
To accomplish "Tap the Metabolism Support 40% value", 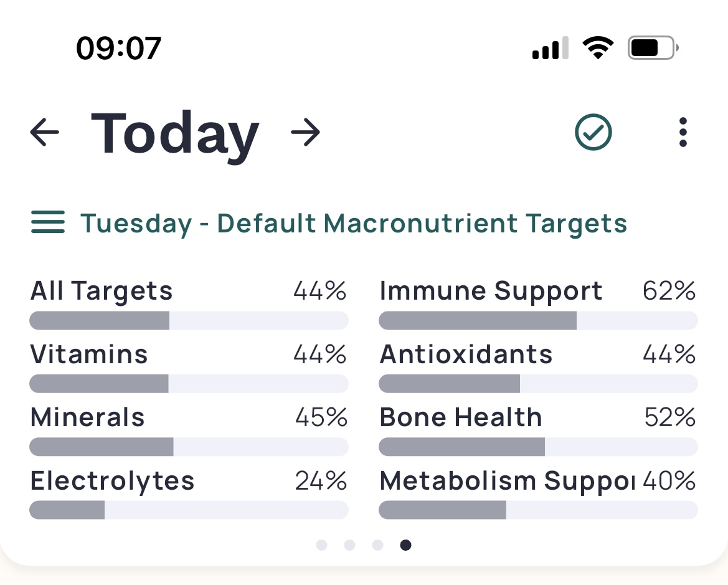I will coord(669,481).
